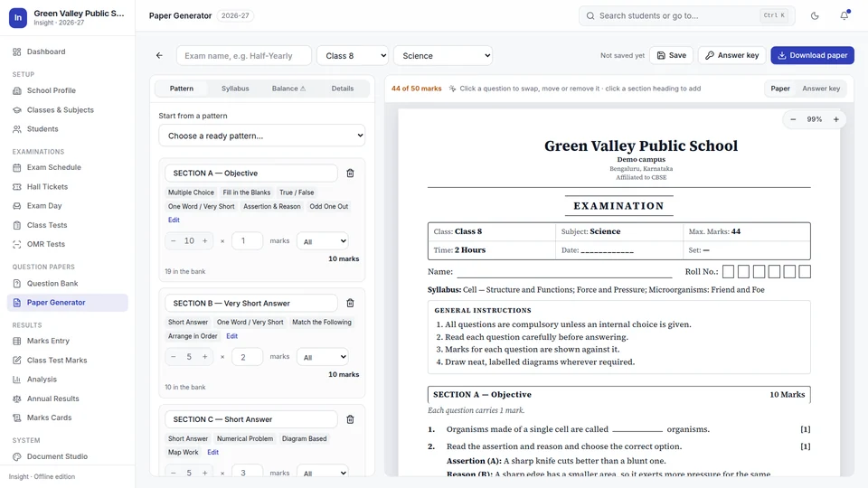
Task: Focus the Exam name field
Action: pos(244,55)
